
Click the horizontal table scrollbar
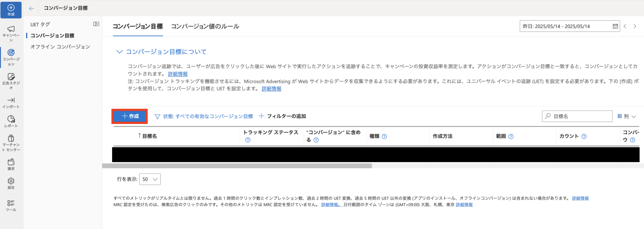(x=237, y=166)
